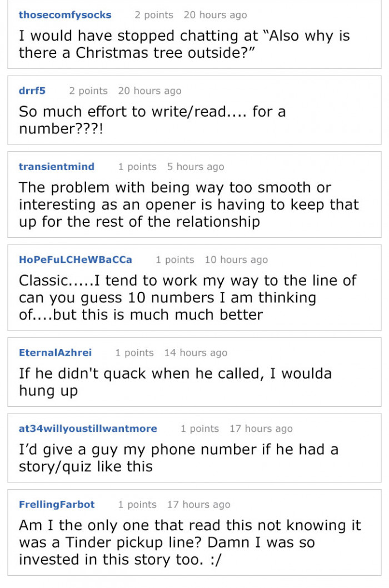Visit transientmind's profile link

click(x=57, y=167)
